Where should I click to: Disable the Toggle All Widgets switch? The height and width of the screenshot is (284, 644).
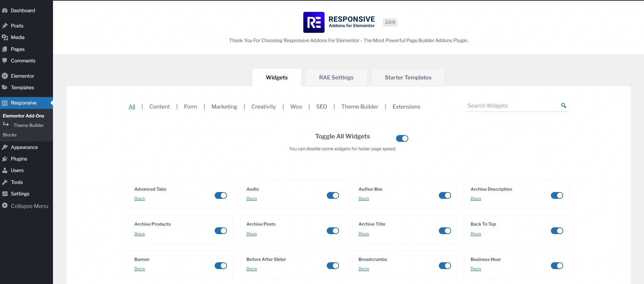coord(402,138)
